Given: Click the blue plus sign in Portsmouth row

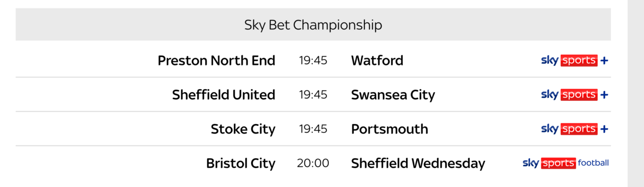Looking at the screenshot, I should point(604,129).
